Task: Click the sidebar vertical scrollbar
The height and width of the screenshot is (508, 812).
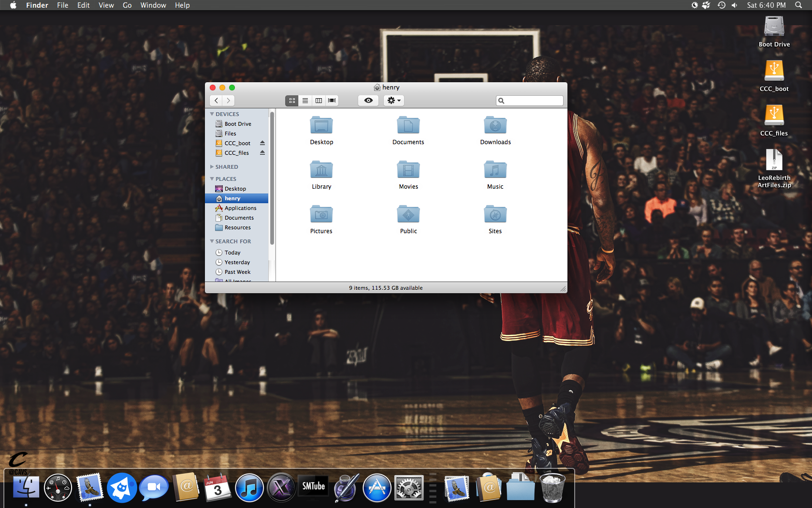Action: (272, 178)
